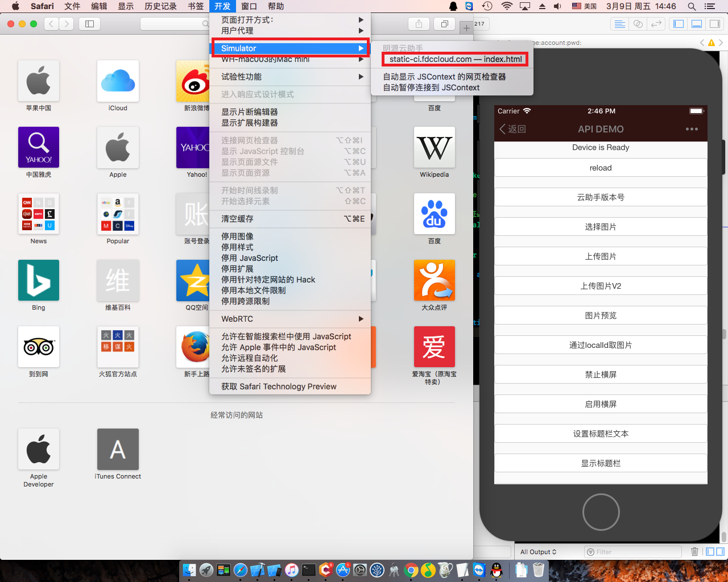The width and height of the screenshot is (728, 582).
Task: Open the Popular folder tile
Action: click(x=118, y=214)
